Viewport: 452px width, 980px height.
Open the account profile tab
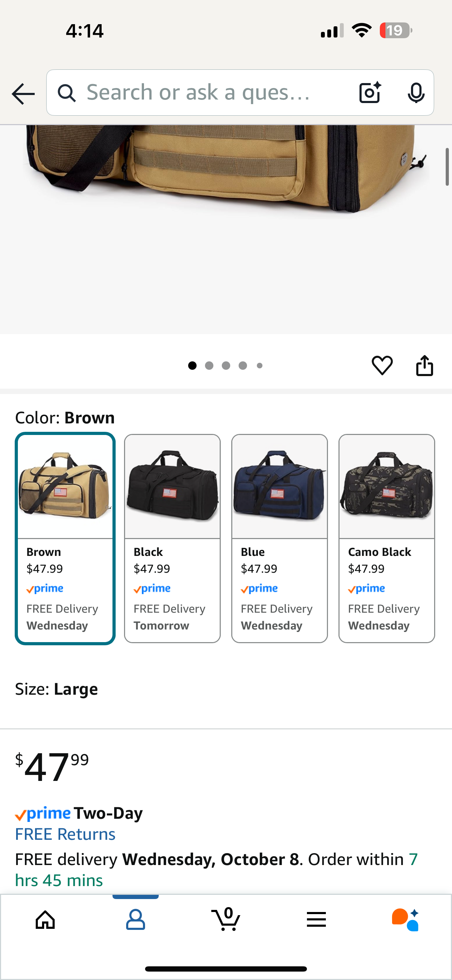pos(136,920)
